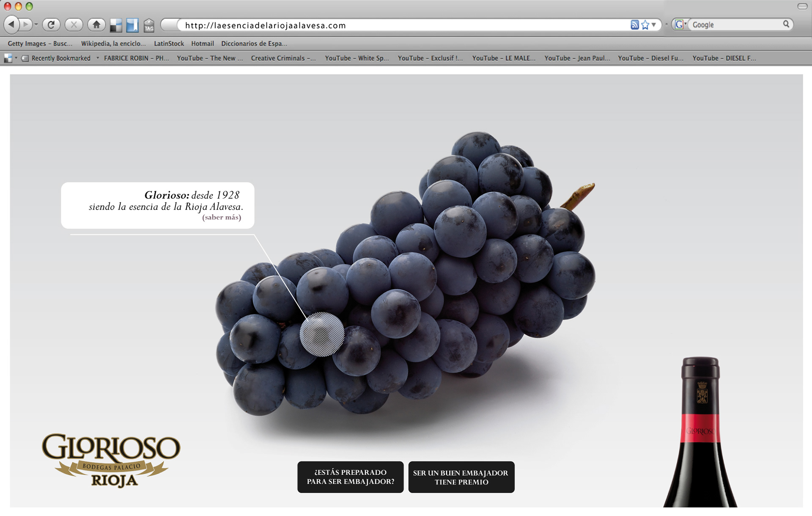Click the (saber más) link

(x=222, y=217)
